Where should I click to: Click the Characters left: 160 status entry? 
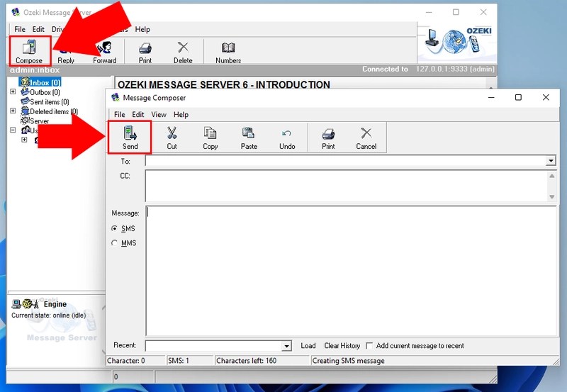[x=246, y=361]
